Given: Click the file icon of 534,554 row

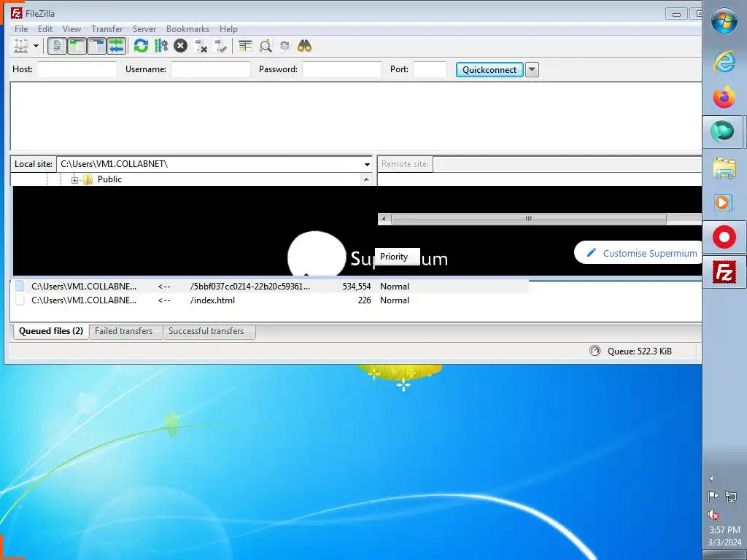Looking at the screenshot, I should pos(20,286).
